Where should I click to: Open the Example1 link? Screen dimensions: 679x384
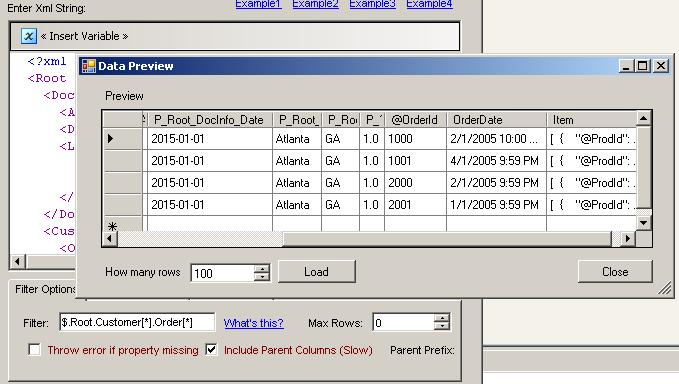coord(259,4)
